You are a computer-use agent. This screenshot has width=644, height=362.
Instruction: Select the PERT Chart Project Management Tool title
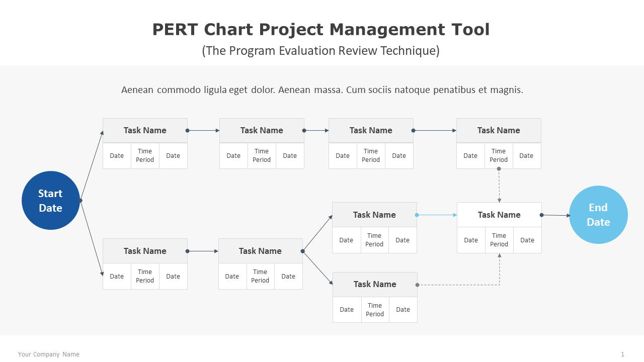[x=321, y=30]
